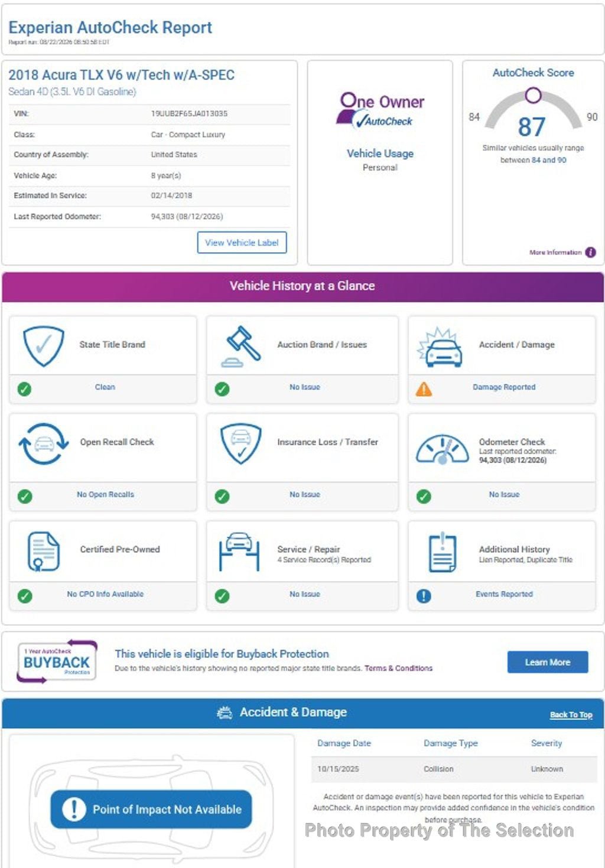Click the Accident / Damage car crash icon
Screen dimensions: 605x868
pos(440,347)
